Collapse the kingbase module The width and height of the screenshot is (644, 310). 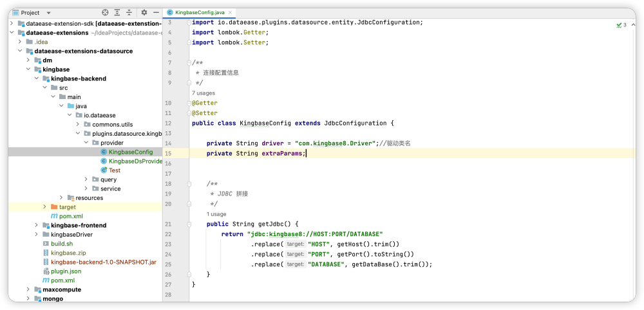pyautogui.click(x=28, y=69)
